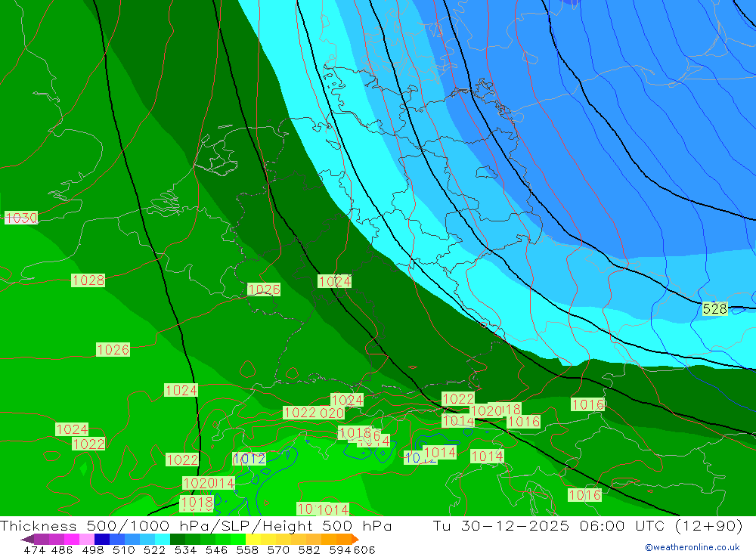Click the legend value 582
756x554 pixels.
click(309, 549)
